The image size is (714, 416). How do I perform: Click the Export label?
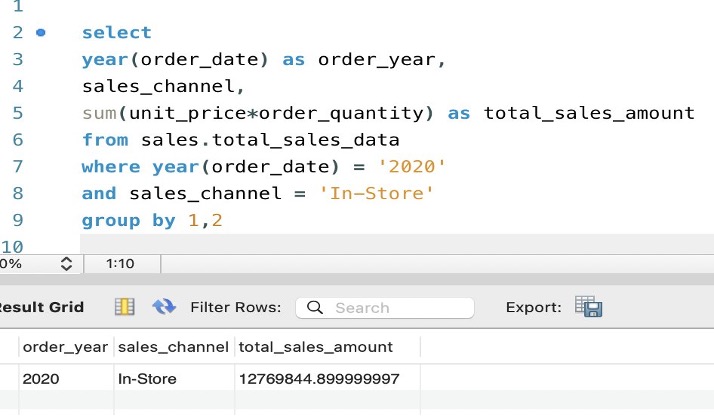[x=534, y=308]
